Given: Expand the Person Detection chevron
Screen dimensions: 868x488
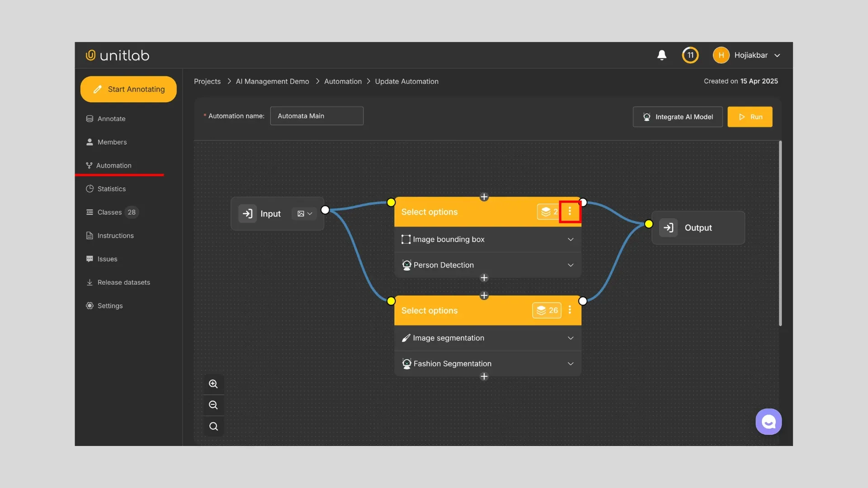Looking at the screenshot, I should [x=570, y=265].
